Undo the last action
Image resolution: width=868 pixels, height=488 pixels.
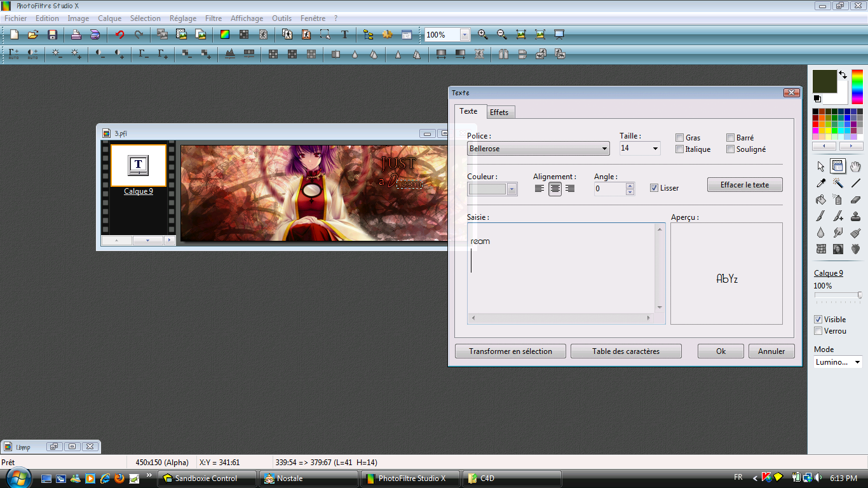(119, 35)
